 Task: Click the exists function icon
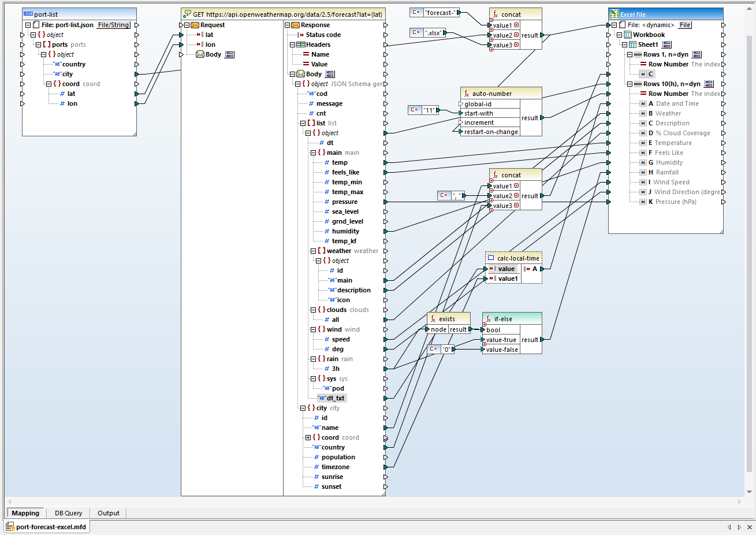click(432, 318)
